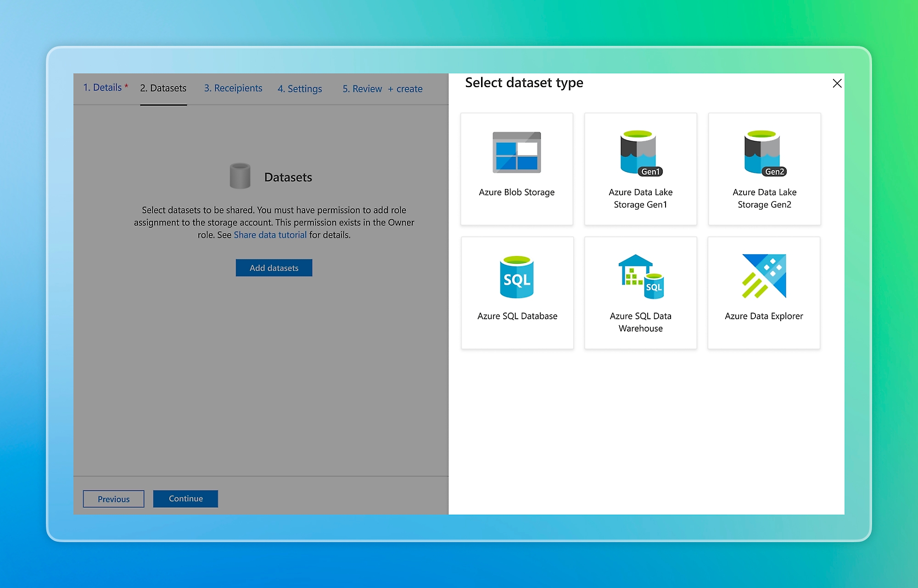Open the 3. Recipients tab
This screenshot has height=588, width=918.
(x=233, y=88)
